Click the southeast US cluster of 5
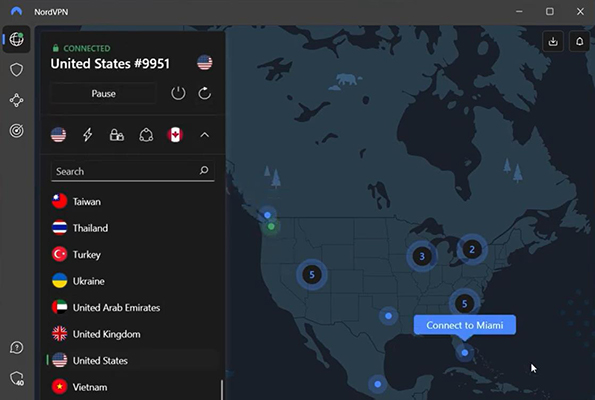 464,304
